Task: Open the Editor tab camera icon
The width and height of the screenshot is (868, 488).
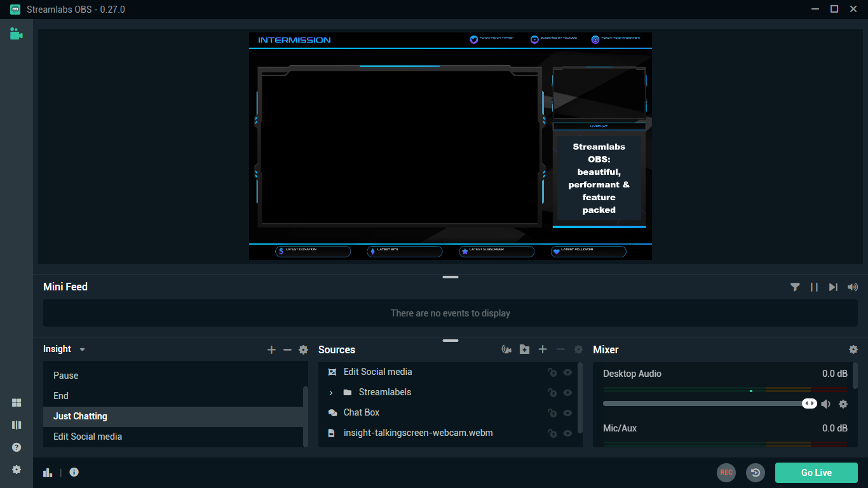Action: [17, 34]
